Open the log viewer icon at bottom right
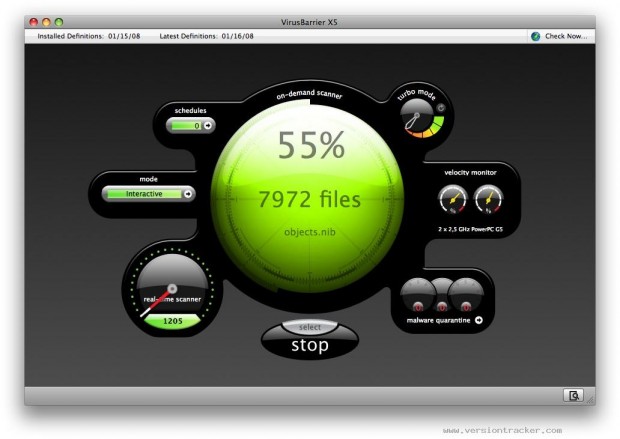620x439 pixels. (573, 395)
